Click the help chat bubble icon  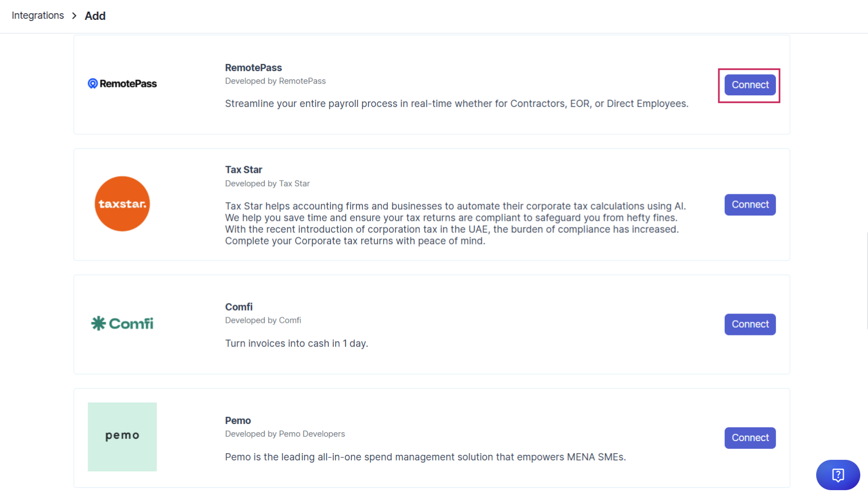[x=838, y=475]
